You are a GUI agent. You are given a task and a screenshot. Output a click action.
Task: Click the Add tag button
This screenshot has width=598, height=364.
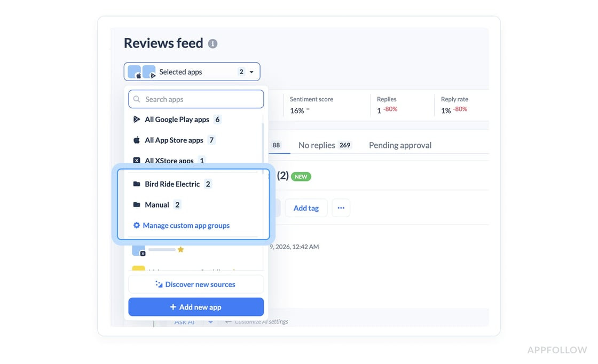coord(306,208)
